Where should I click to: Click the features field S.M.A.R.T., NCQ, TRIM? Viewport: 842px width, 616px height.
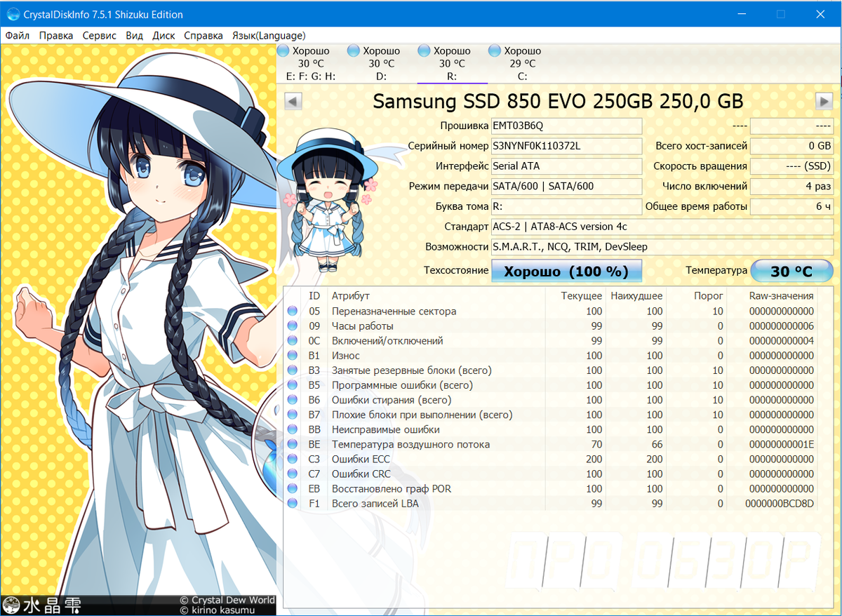tap(662, 247)
